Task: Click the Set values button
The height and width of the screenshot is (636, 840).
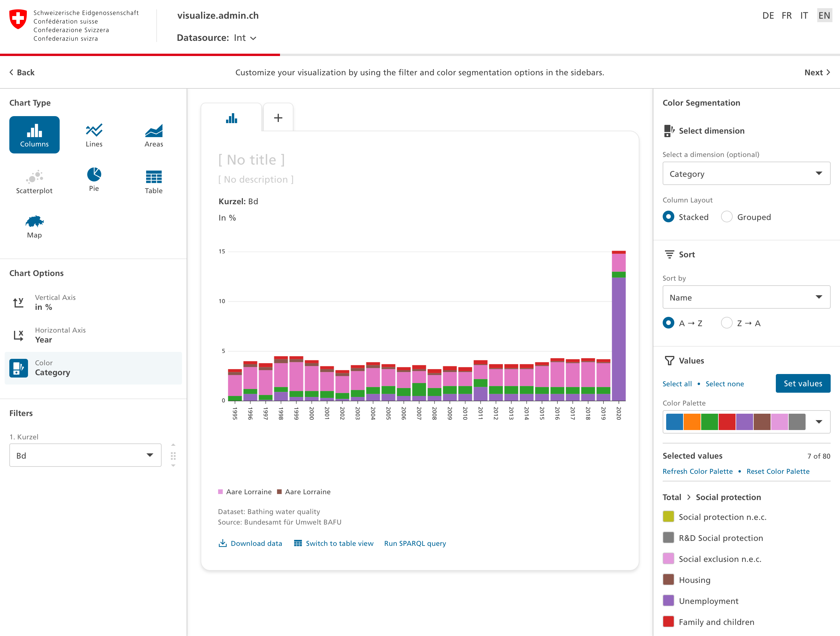Action: (x=803, y=383)
